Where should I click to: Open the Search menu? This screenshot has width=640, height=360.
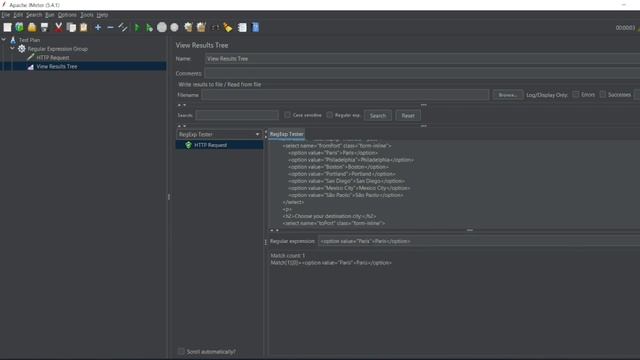pyautogui.click(x=34, y=15)
